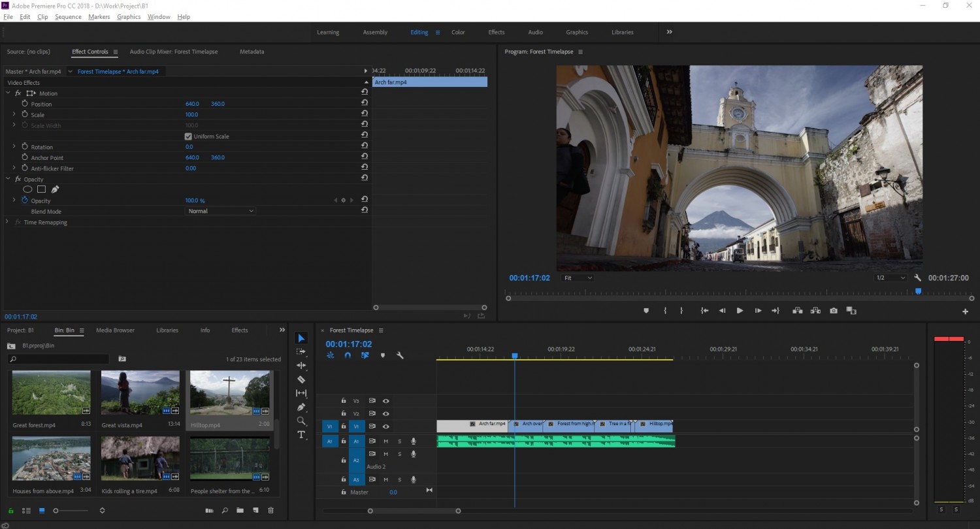Click Track Select Forward tool

pos(301,352)
